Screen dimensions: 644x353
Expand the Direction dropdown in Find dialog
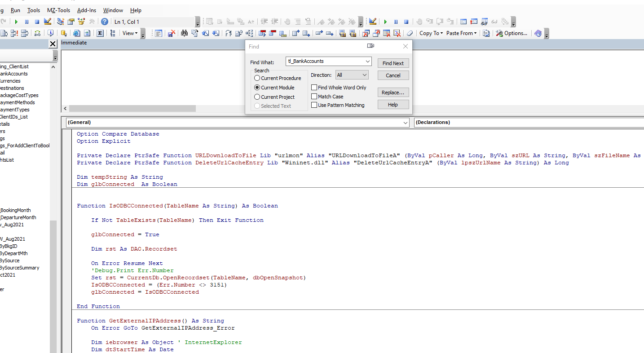(352, 75)
